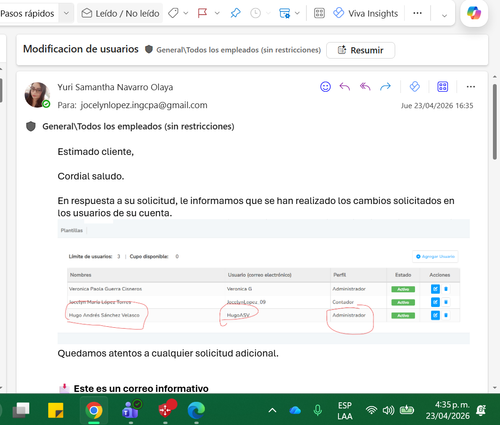
Task: Reply all to the message
Action: (x=365, y=87)
